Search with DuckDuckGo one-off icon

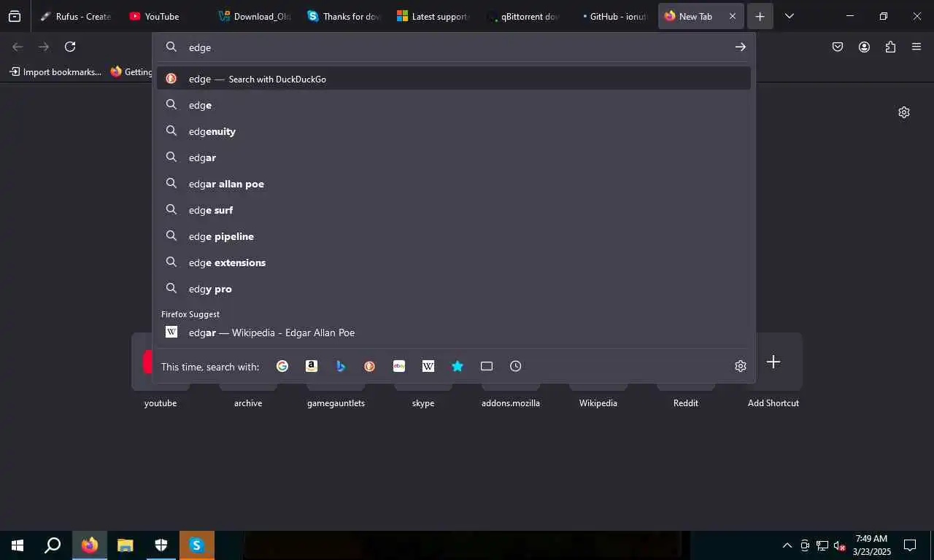(x=370, y=366)
